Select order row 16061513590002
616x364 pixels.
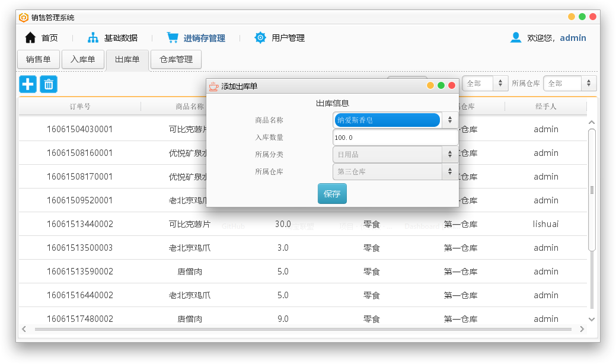303,272
